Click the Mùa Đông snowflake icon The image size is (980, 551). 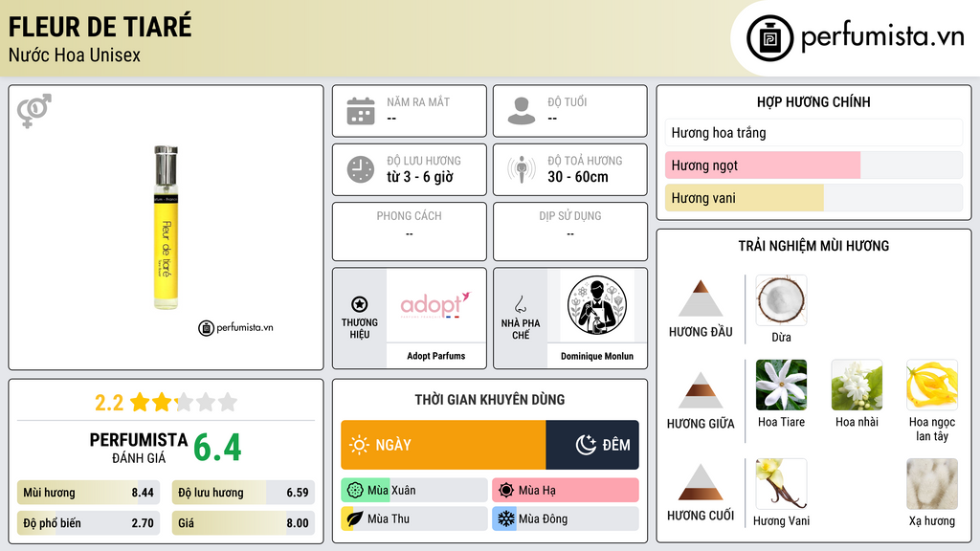click(x=506, y=518)
